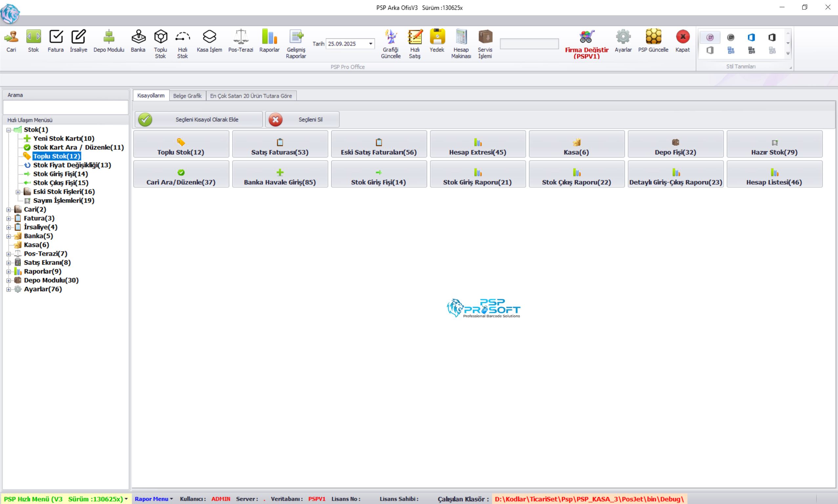Open Hızlı Satış quick sale

415,37
